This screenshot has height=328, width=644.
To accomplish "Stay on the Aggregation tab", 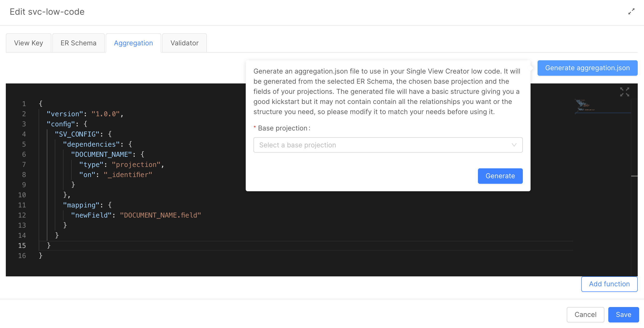I will pos(133,43).
